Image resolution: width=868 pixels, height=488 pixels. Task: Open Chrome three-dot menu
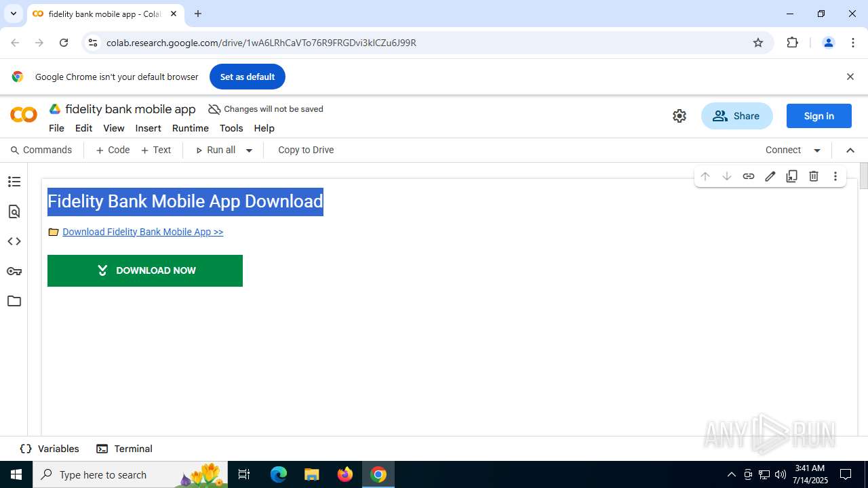click(853, 43)
